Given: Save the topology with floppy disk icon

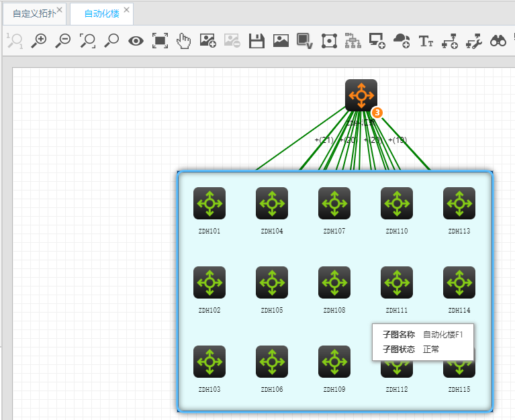Looking at the screenshot, I should [x=256, y=41].
